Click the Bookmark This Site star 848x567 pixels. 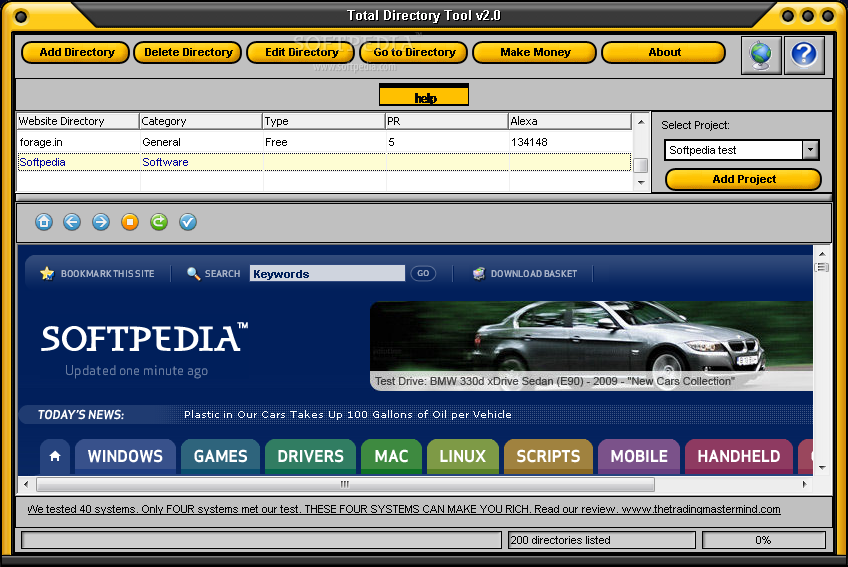click(47, 273)
